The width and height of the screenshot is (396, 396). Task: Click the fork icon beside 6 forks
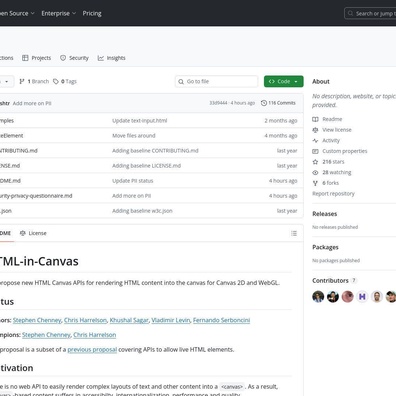coord(315,183)
